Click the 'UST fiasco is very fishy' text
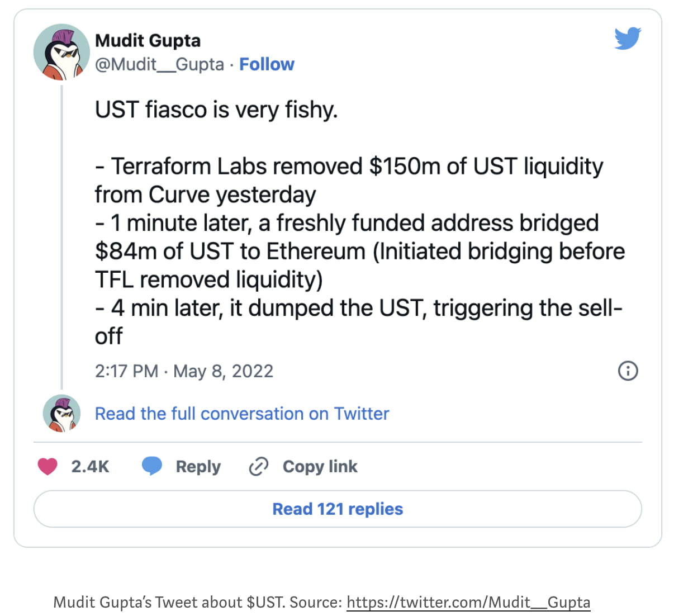The height and width of the screenshot is (616, 674). pyautogui.click(x=216, y=110)
